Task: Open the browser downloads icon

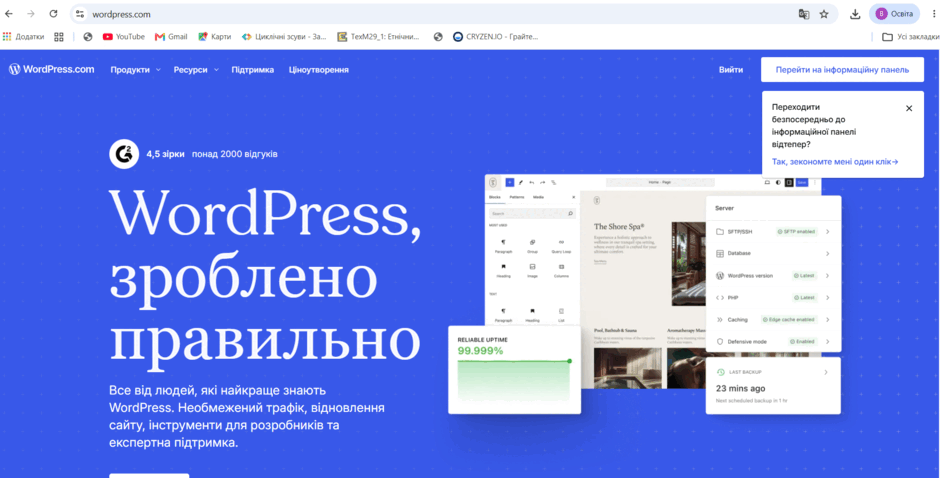Action: (x=855, y=14)
